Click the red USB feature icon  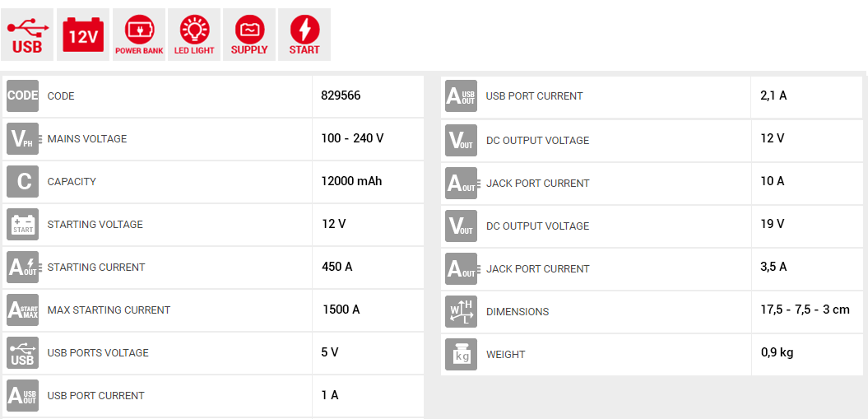[x=27, y=35]
